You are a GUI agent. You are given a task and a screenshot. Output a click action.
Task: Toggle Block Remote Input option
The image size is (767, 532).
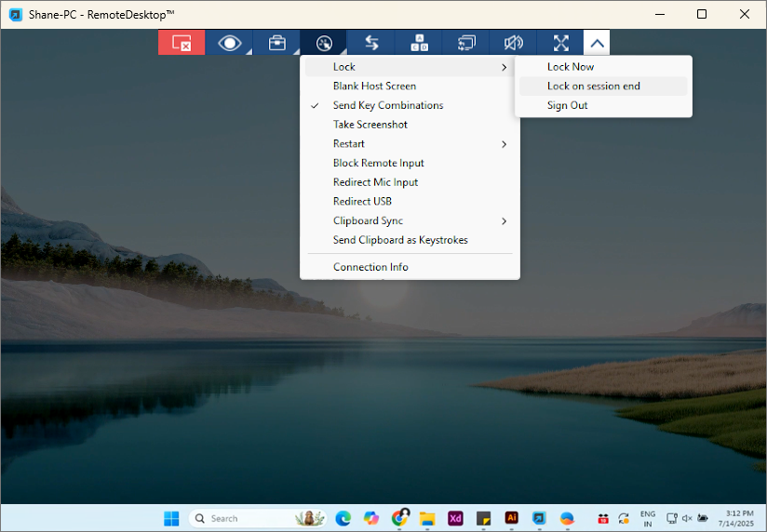tap(378, 164)
